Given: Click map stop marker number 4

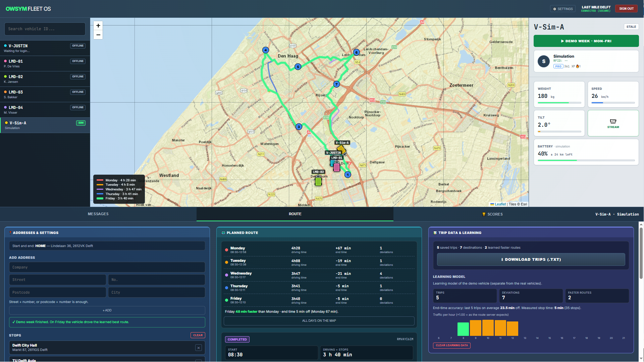Looking at the screenshot, I should (266, 50).
